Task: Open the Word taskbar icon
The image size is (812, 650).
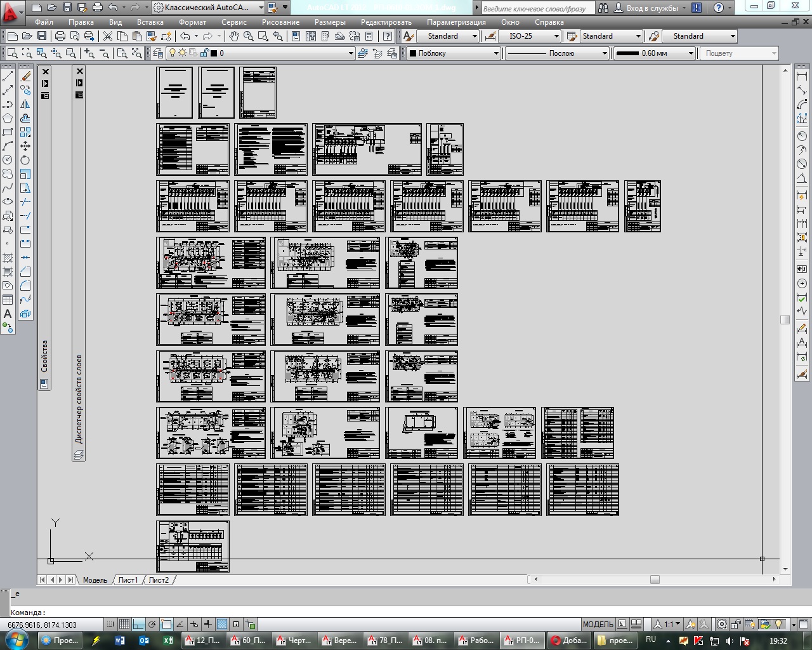Action: coord(121,640)
